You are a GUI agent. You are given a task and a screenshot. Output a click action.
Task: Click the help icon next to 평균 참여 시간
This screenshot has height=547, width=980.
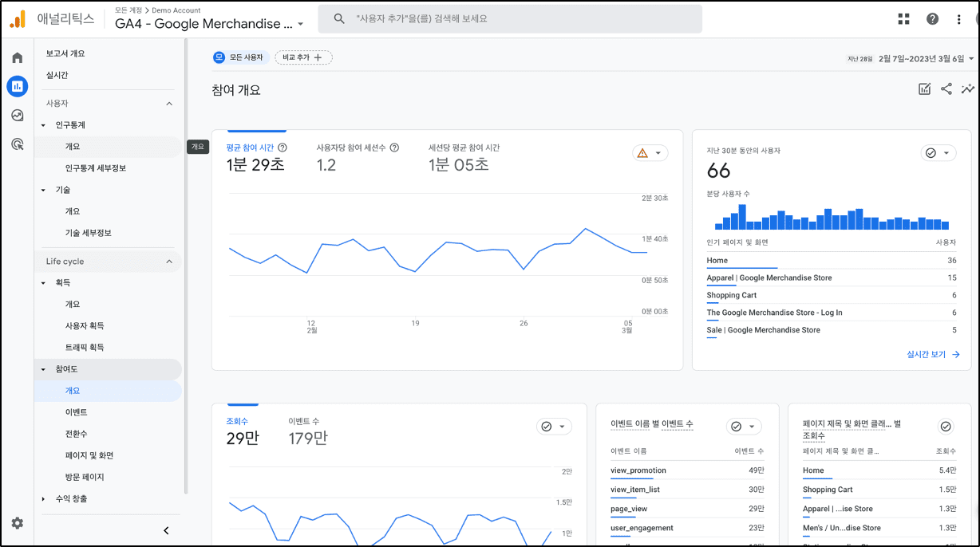point(282,148)
